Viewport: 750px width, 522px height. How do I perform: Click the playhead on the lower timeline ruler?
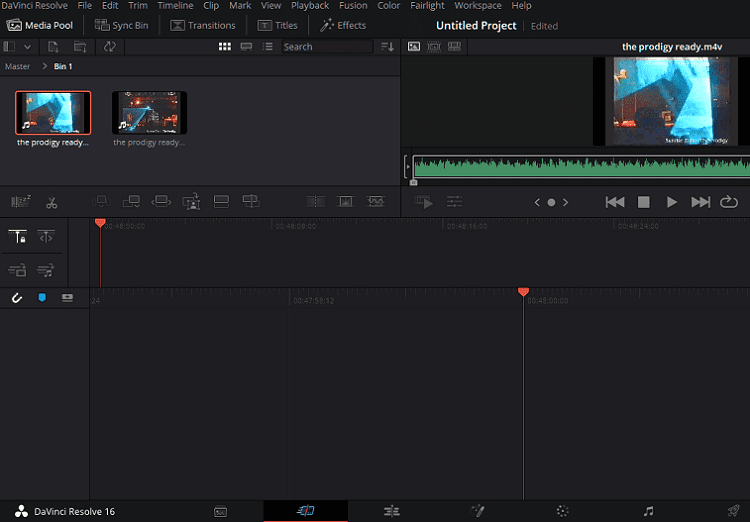point(523,292)
